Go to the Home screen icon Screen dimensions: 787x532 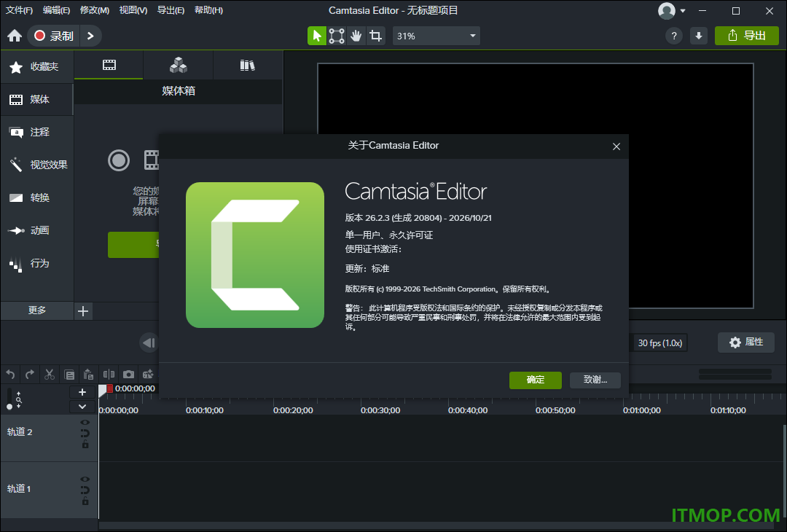coord(15,36)
